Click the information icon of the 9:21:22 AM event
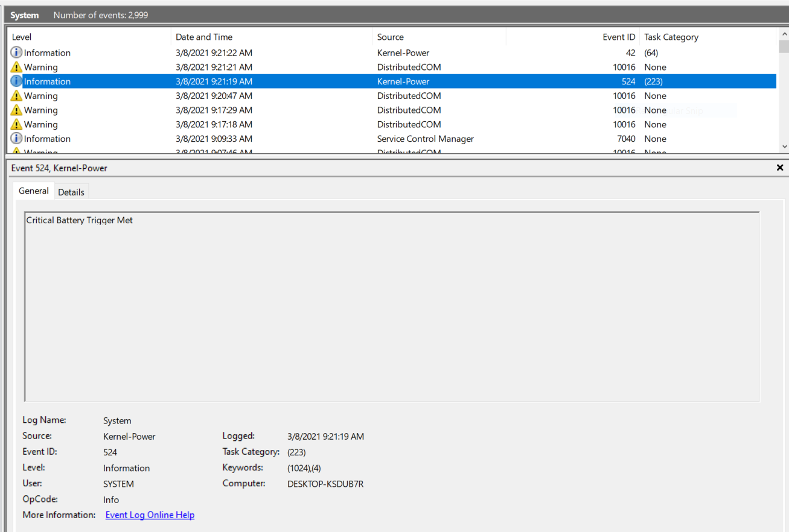 [x=17, y=52]
